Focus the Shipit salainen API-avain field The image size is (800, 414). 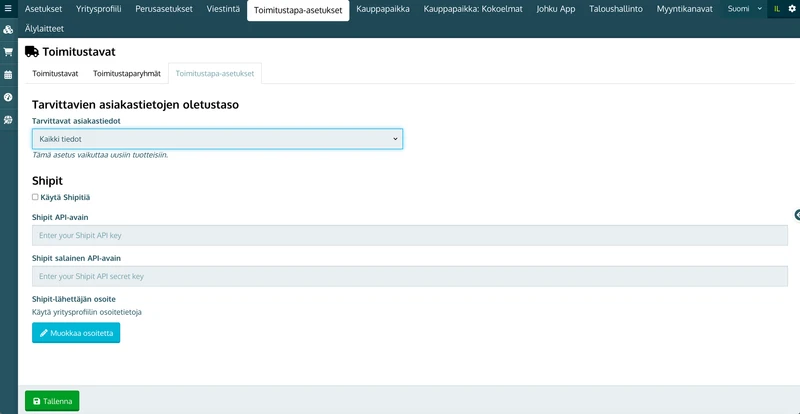pos(410,276)
